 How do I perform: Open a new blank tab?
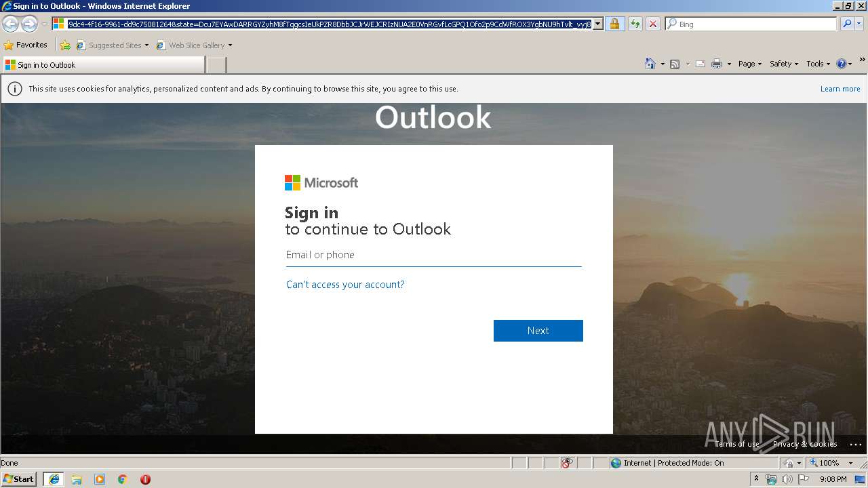tap(216, 65)
